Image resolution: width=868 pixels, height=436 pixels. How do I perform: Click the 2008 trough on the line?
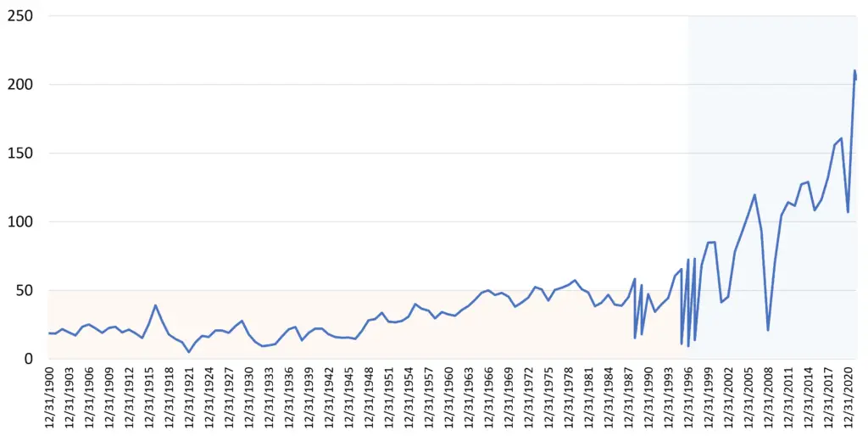768,330
